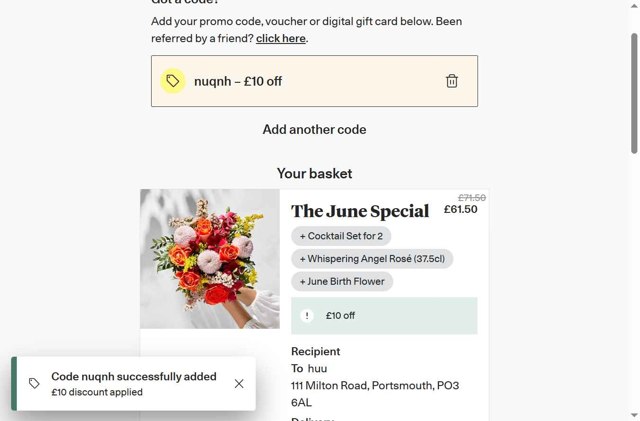Select the "+ Whispering Angel Rosé" add-on chip

372,259
